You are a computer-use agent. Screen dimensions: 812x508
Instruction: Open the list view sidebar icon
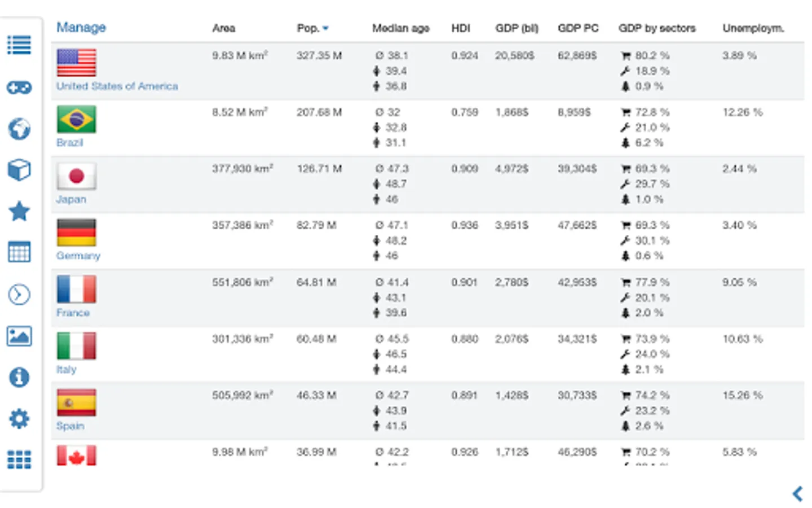(19, 45)
